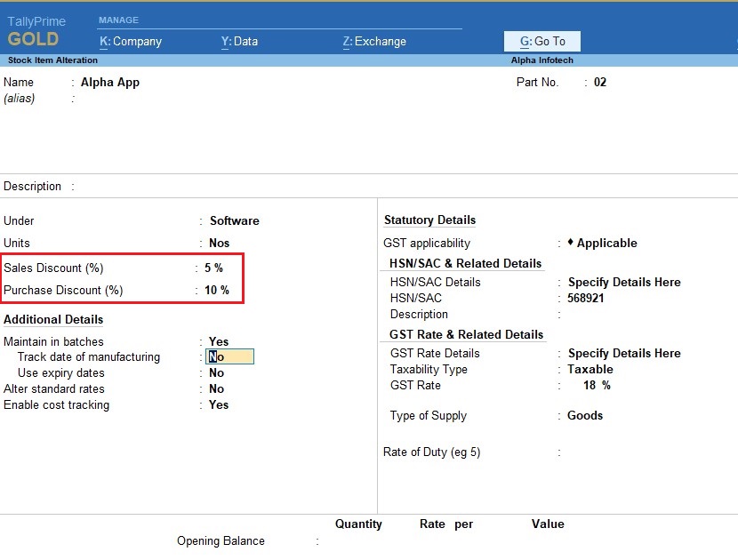Viewport: 738px width, 560px height.
Task: Toggle Track date of manufacturing field
Action: pyautogui.click(x=229, y=357)
